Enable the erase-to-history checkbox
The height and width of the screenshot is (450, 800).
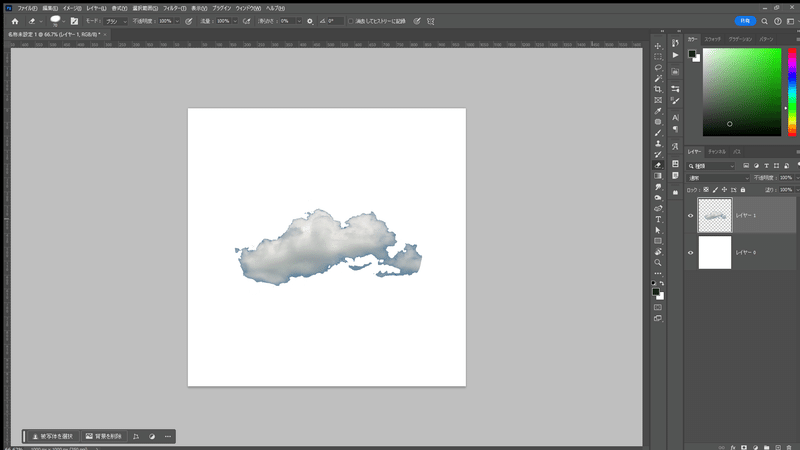pos(351,21)
